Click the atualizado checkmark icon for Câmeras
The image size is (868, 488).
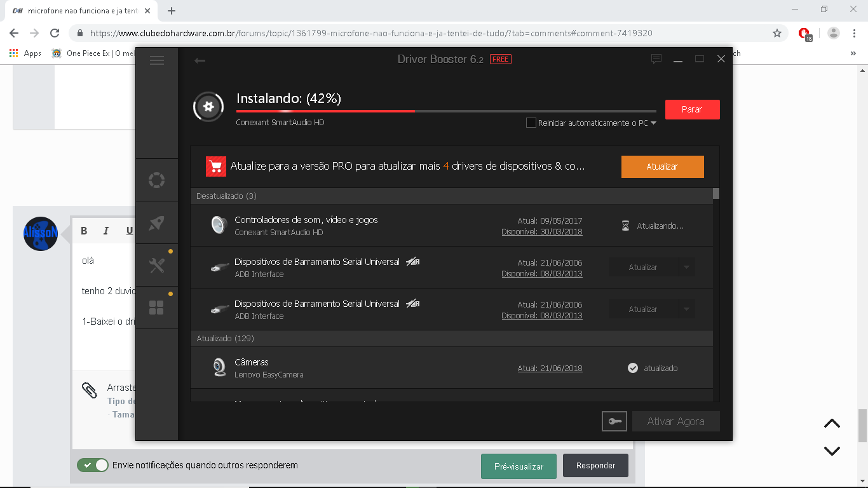pos(633,368)
